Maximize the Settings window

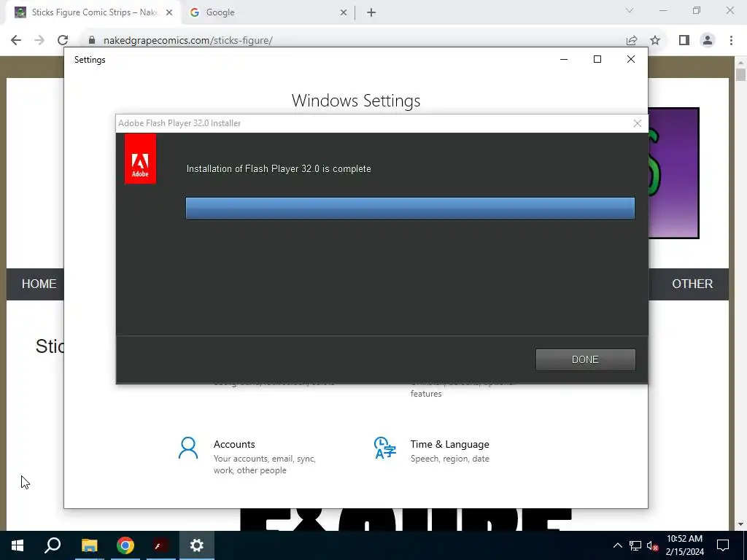597,60
